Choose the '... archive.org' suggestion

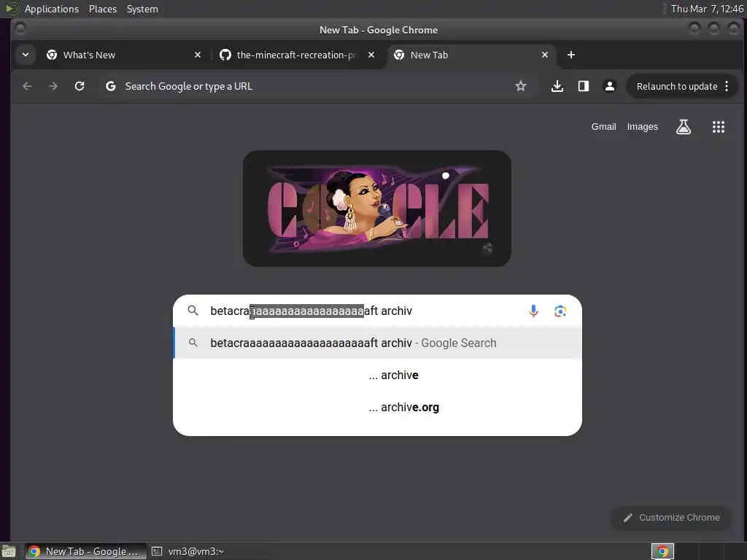click(x=377, y=407)
